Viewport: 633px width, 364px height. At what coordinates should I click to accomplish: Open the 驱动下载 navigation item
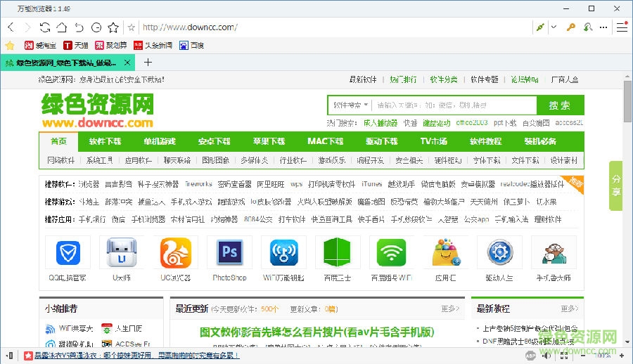point(381,141)
